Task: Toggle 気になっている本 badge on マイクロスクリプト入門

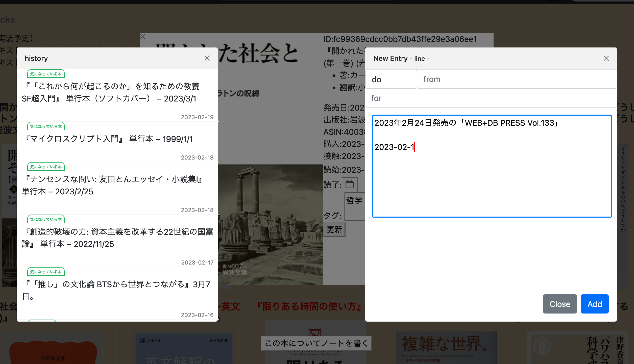Action: point(45,126)
